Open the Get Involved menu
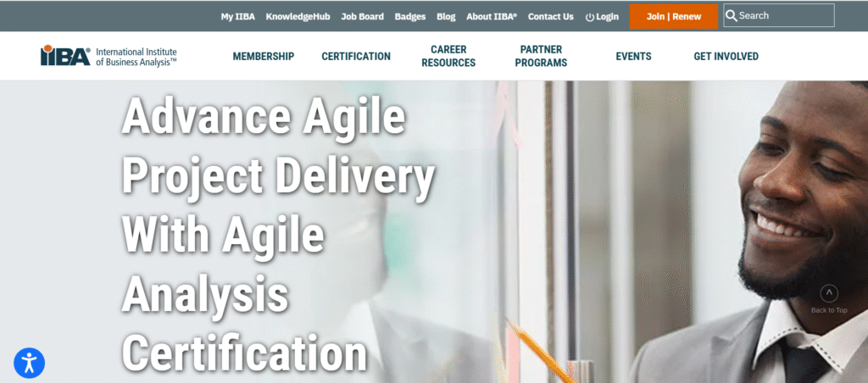 [x=726, y=57]
